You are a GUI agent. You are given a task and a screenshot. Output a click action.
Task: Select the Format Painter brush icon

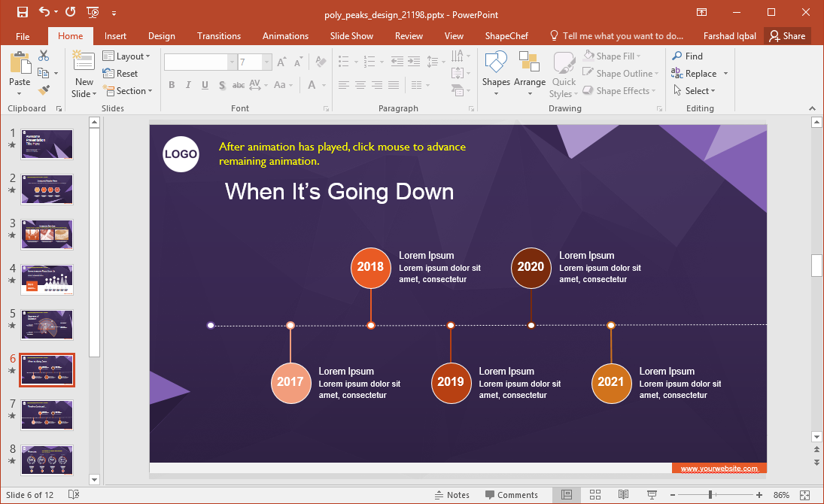click(44, 90)
